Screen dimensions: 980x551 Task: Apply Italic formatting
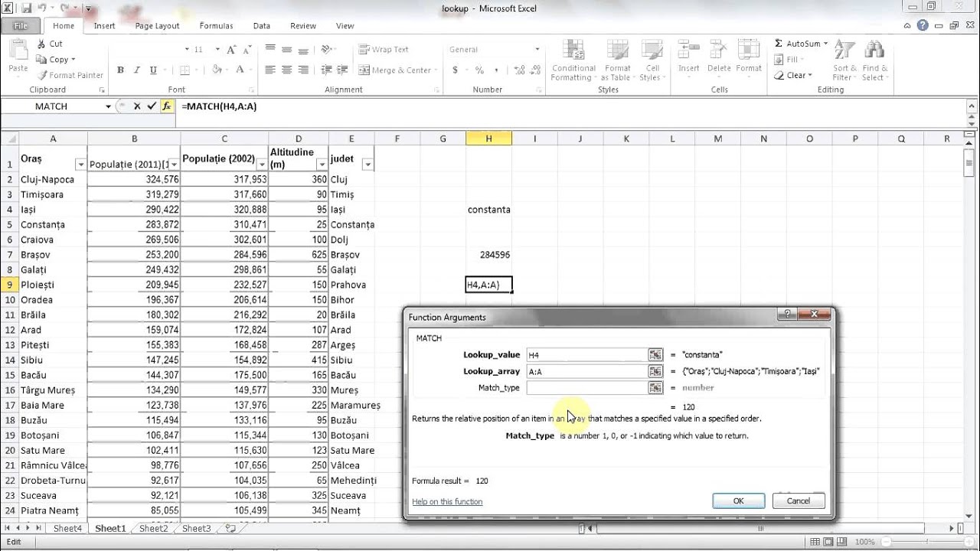(137, 70)
